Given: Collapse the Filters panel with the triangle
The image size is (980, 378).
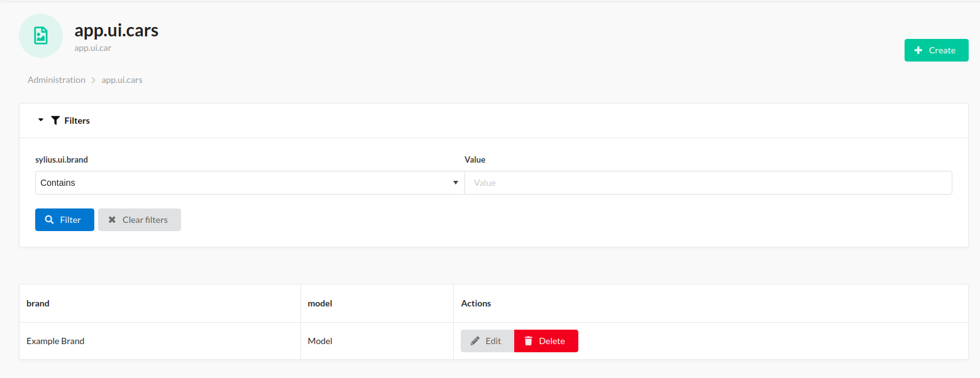Looking at the screenshot, I should [x=41, y=120].
